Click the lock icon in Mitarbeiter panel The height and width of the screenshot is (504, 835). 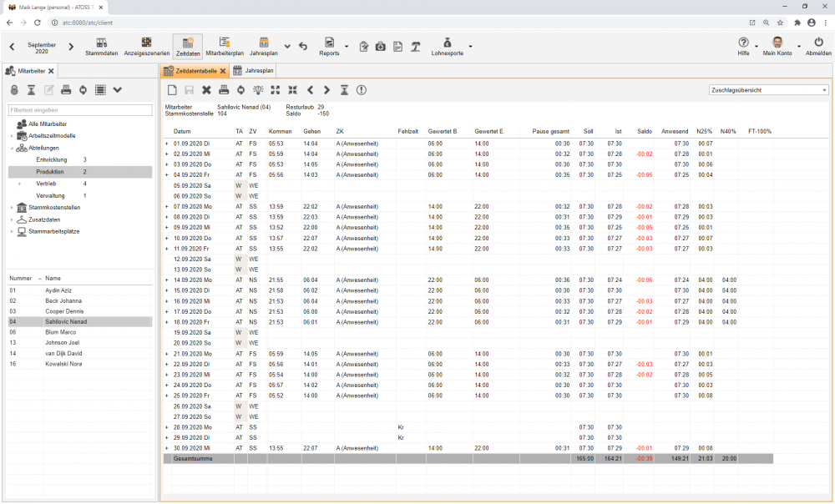click(x=14, y=90)
